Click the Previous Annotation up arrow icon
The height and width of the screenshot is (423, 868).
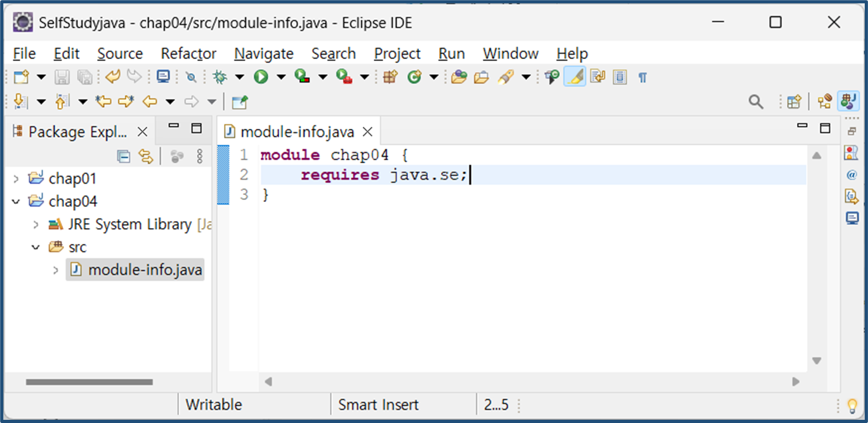click(x=62, y=101)
